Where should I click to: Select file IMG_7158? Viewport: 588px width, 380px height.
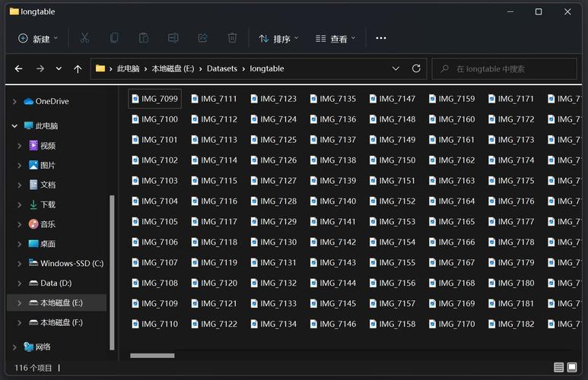click(393, 324)
